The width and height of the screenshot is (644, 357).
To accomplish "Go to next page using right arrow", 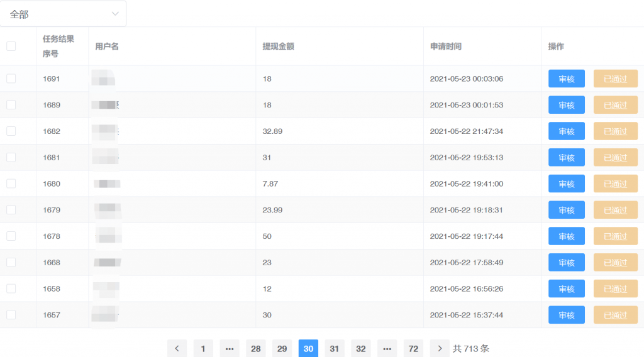I will coord(440,349).
